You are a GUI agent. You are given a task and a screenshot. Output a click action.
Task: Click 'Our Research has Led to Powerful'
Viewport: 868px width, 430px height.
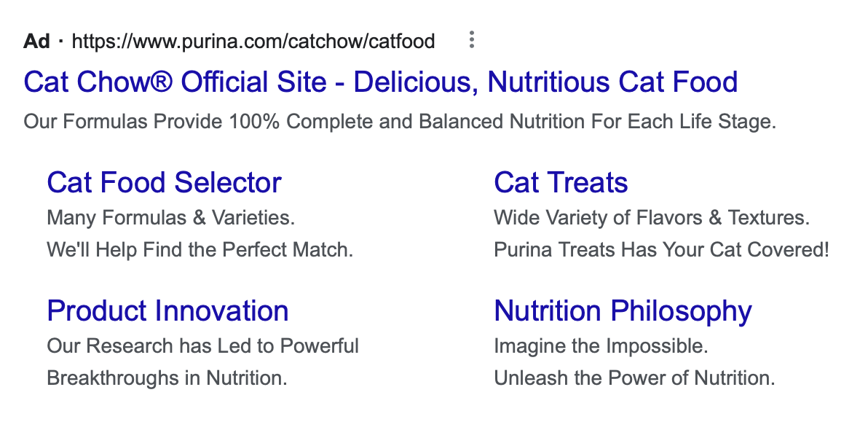tap(203, 346)
